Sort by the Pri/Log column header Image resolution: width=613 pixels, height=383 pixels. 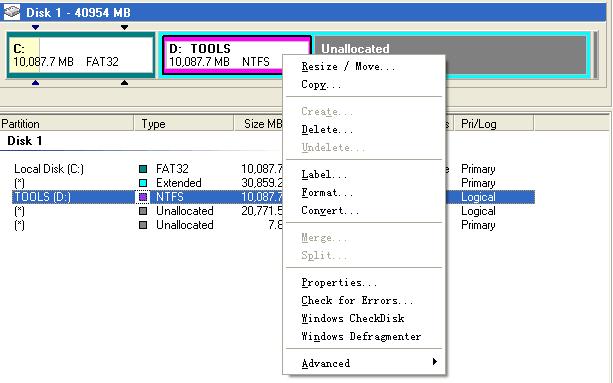click(x=494, y=123)
